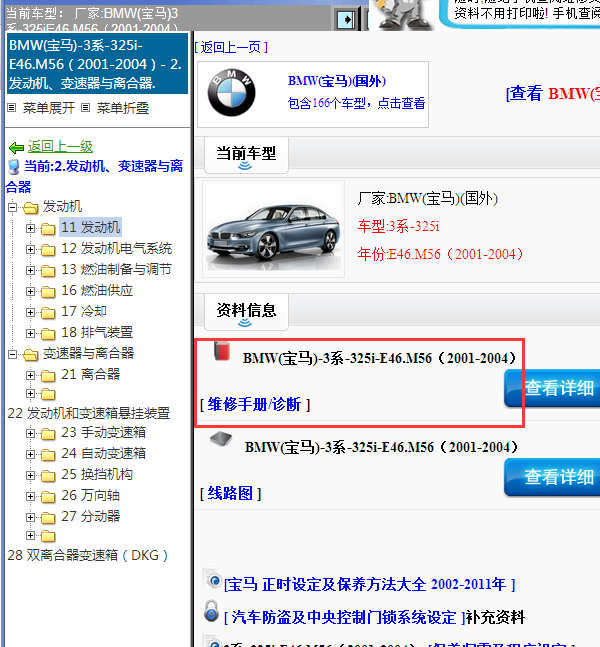Click 查看详细 button for 维修手册/诊断

[552, 388]
